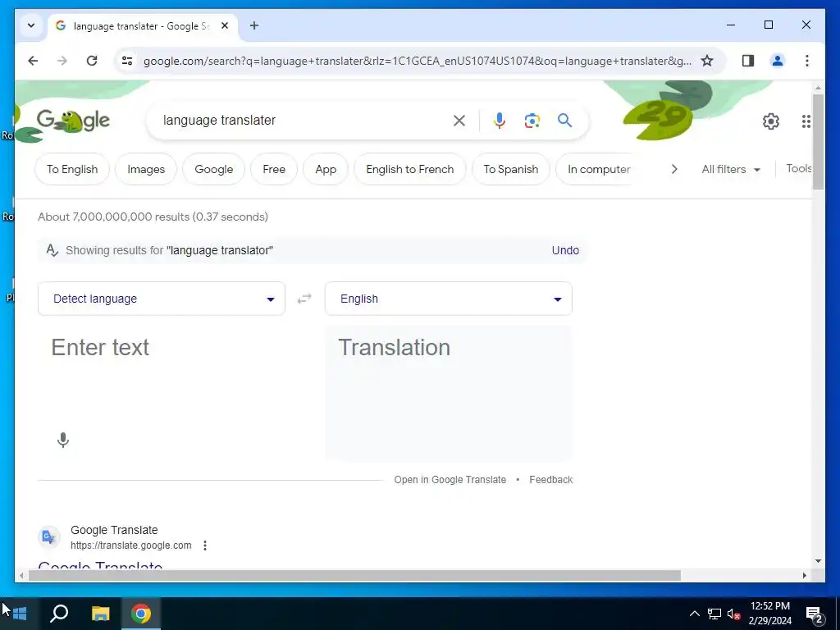The width and height of the screenshot is (840, 630).
Task: Close the language translater tab
Action: [x=225, y=25]
